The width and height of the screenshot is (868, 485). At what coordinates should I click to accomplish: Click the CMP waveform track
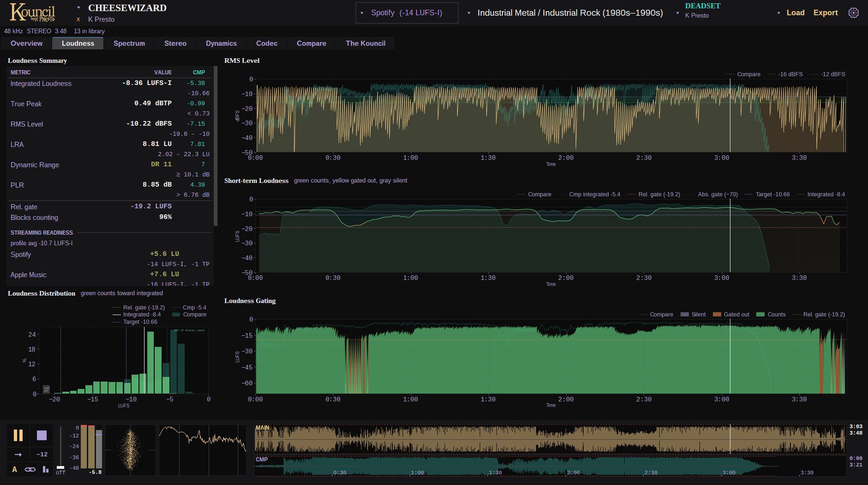(550, 466)
